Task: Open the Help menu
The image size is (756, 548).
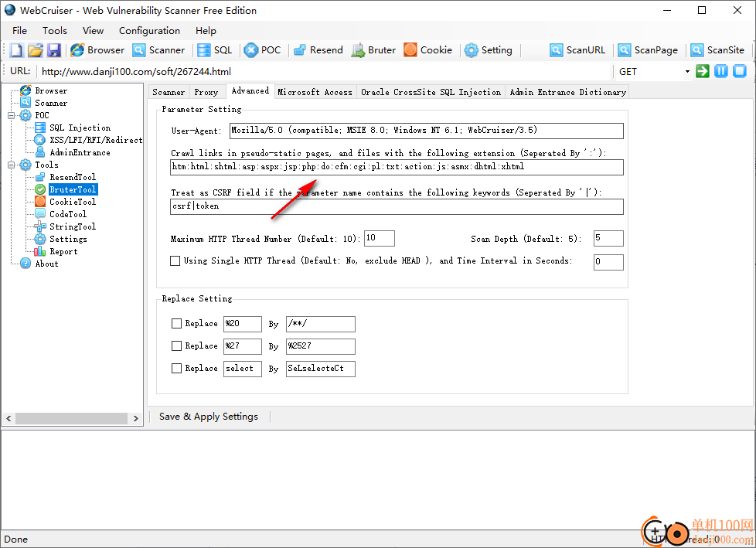Action: pos(206,31)
